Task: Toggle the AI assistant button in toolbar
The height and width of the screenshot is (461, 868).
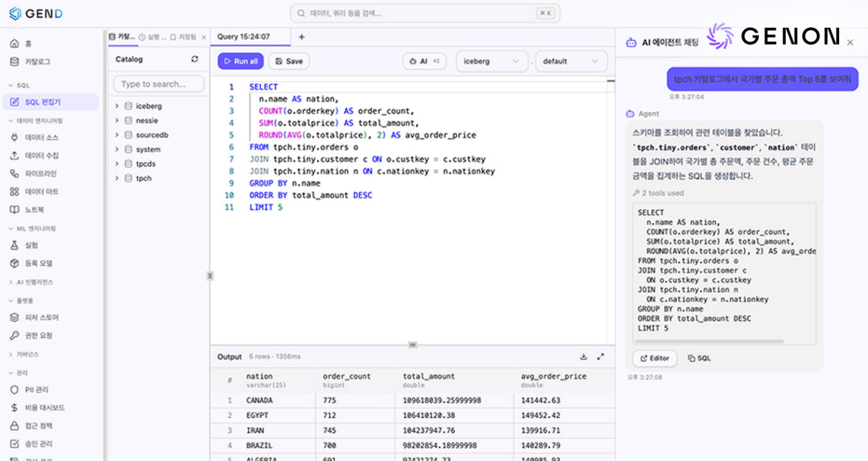Action: click(x=424, y=61)
